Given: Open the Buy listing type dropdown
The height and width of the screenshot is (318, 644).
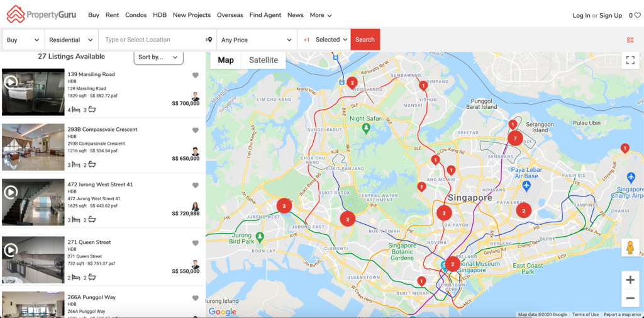Looking at the screenshot, I should pyautogui.click(x=23, y=40).
